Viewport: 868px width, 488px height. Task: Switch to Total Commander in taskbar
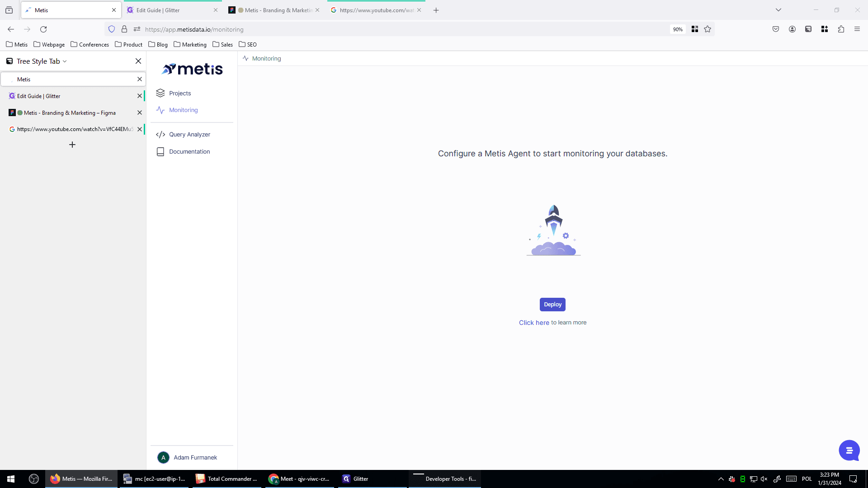coord(226,479)
